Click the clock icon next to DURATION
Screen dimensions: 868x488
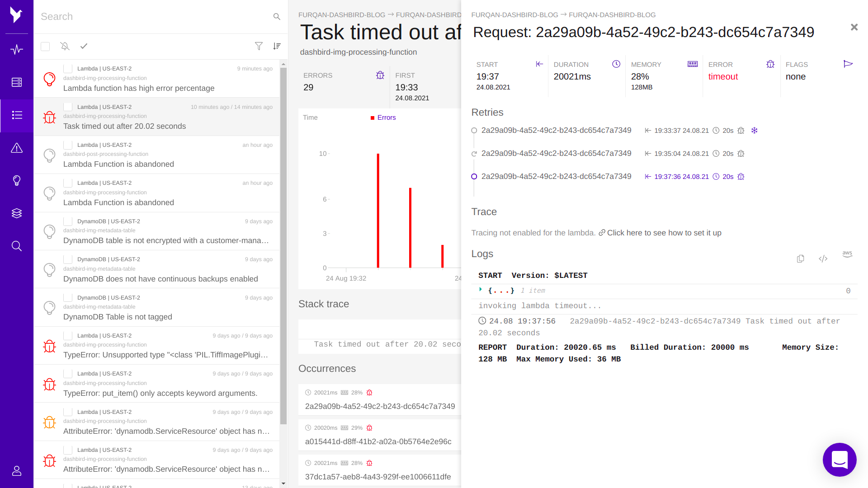pyautogui.click(x=616, y=64)
